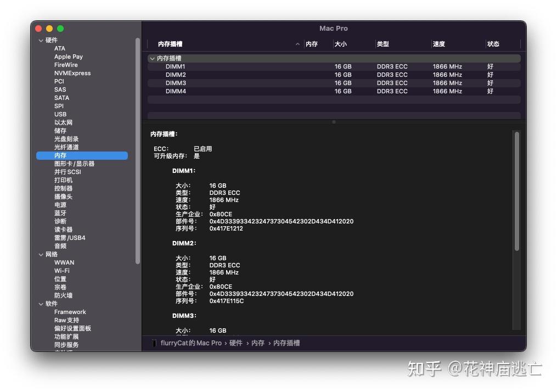Select the highlighted 内存 sidebar item
This screenshot has width=557, height=392.
[x=82, y=155]
